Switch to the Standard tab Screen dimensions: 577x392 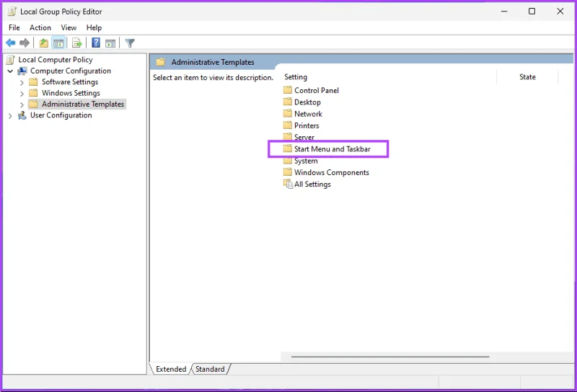click(x=210, y=369)
